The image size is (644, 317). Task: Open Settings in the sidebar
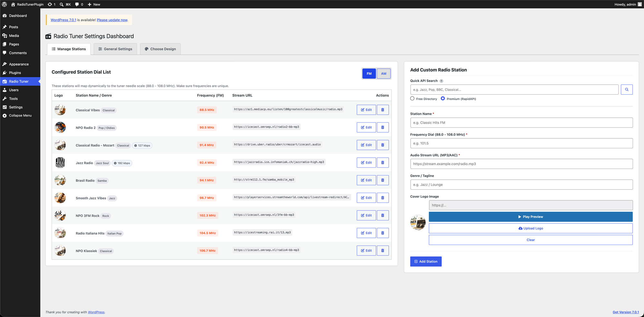point(20,107)
